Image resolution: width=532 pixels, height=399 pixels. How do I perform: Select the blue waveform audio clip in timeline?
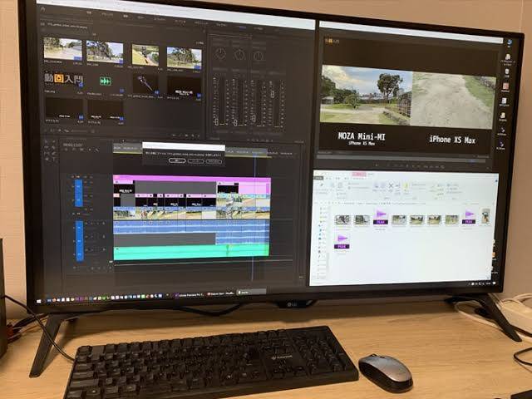point(191,227)
